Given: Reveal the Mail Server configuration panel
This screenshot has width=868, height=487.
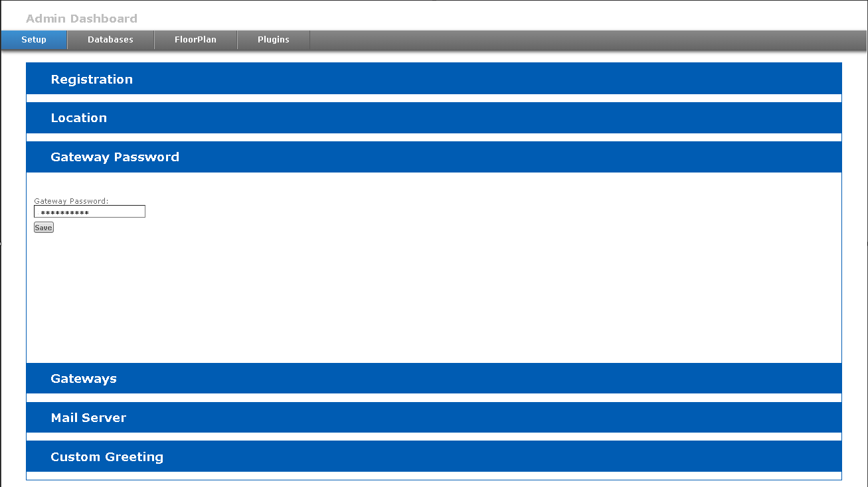Looking at the screenshot, I should (88, 417).
